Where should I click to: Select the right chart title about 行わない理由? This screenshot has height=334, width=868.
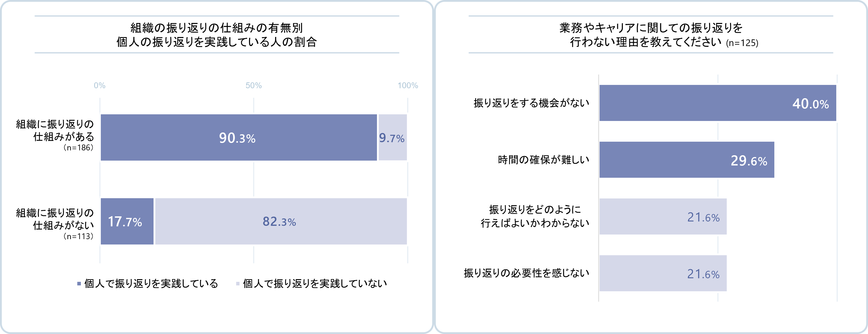click(651, 35)
